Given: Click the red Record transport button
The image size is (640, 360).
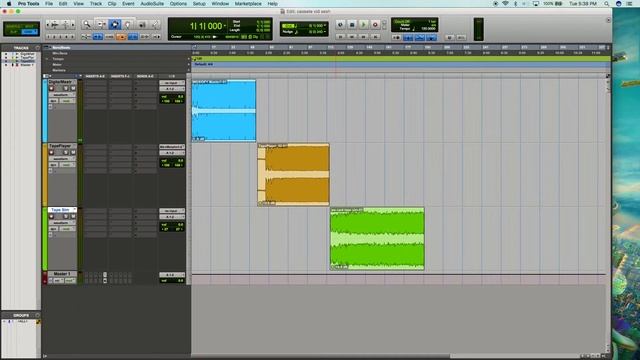Looking at the screenshot, I should coord(375,25).
